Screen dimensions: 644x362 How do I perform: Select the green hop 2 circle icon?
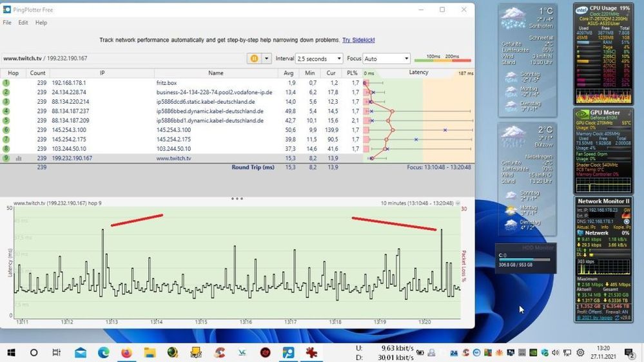(x=6, y=92)
